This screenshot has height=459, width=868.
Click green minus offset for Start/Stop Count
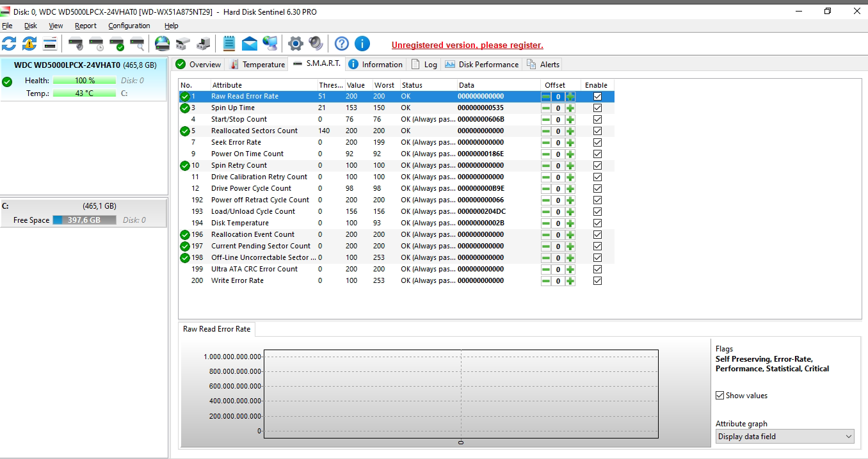click(546, 120)
